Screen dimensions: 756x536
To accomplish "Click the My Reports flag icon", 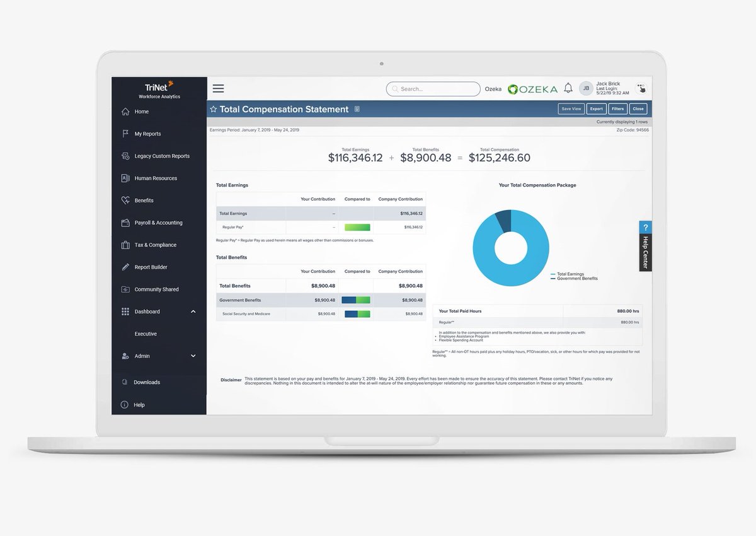I will [x=125, y=134].
